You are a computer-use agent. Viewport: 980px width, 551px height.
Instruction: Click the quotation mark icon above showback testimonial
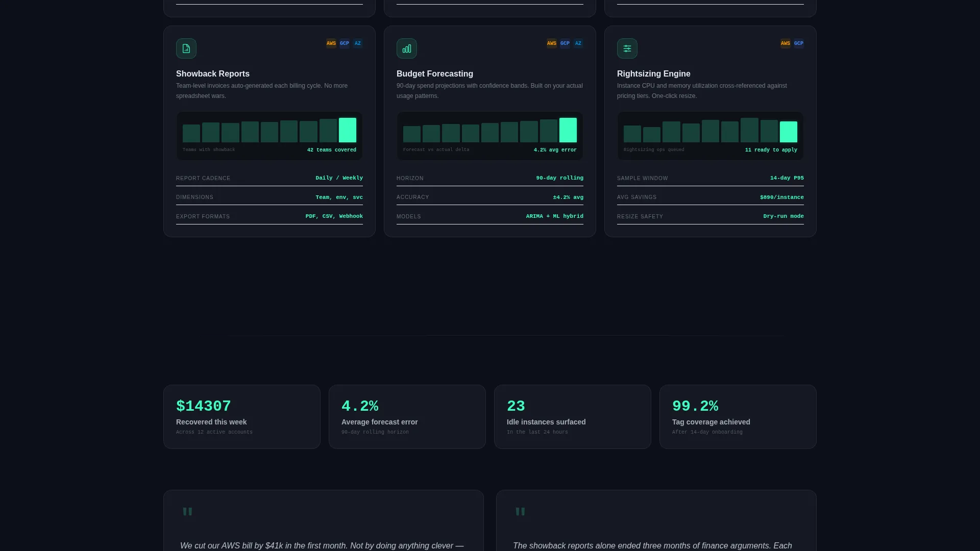[x=520, y=512]
